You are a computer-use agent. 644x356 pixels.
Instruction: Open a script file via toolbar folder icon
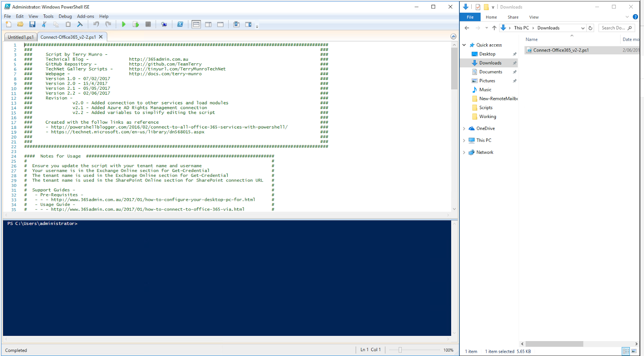click(20, 25)
